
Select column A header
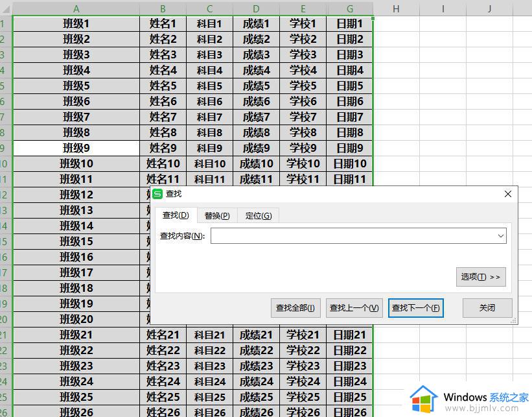[76, 9]
